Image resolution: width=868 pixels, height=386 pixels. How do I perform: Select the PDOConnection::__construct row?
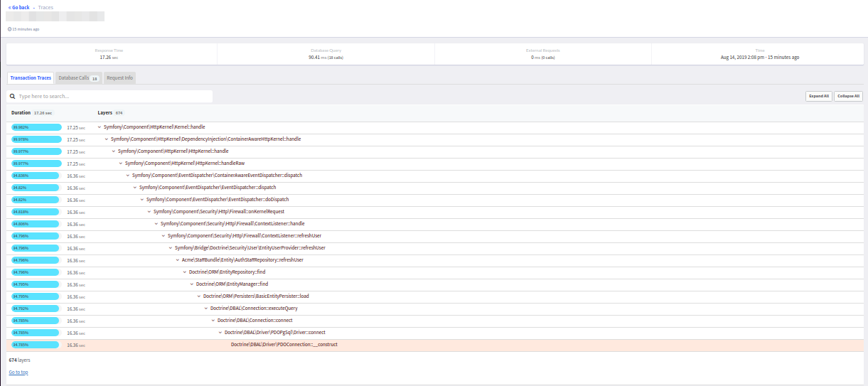(x=435, y=345)
